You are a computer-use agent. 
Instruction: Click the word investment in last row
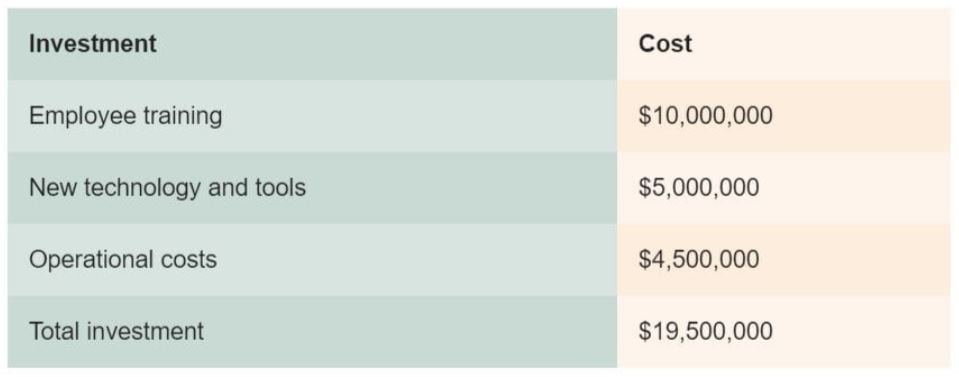[145, 331]
